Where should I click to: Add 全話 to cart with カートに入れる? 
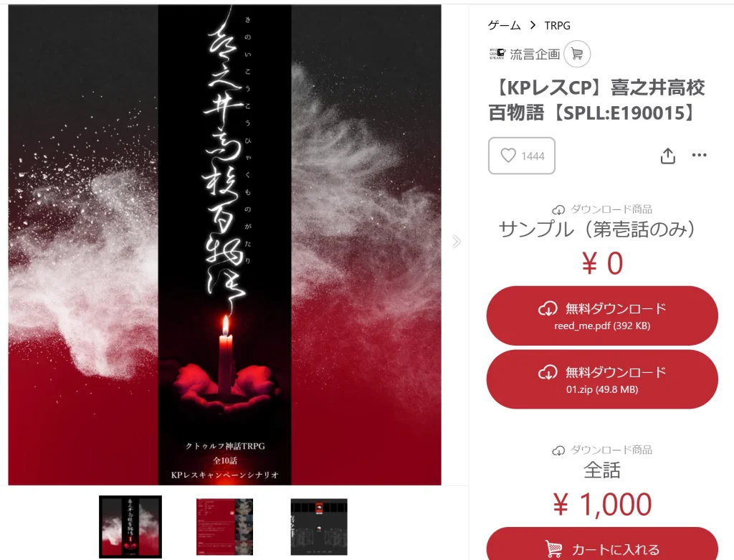pos(602,544)
